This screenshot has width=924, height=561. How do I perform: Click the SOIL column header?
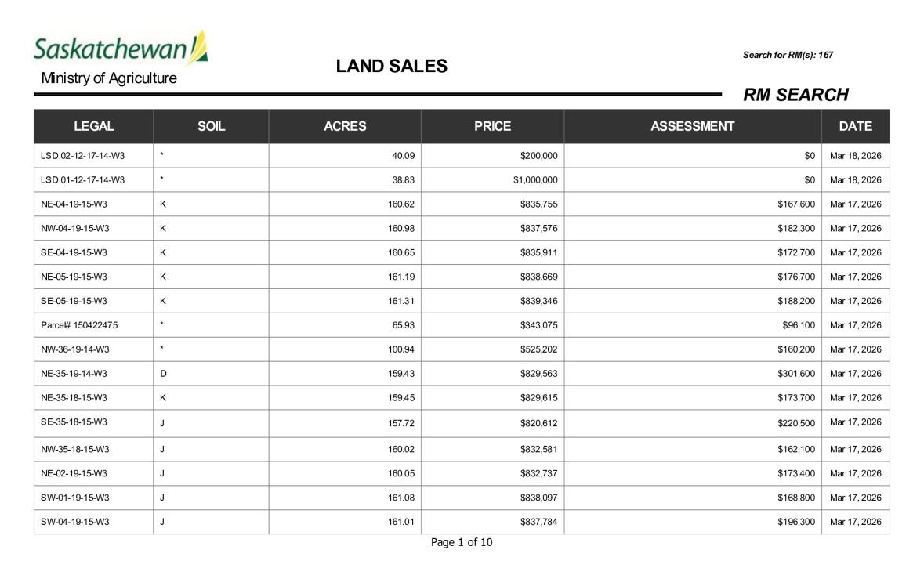tap(211, 126)
